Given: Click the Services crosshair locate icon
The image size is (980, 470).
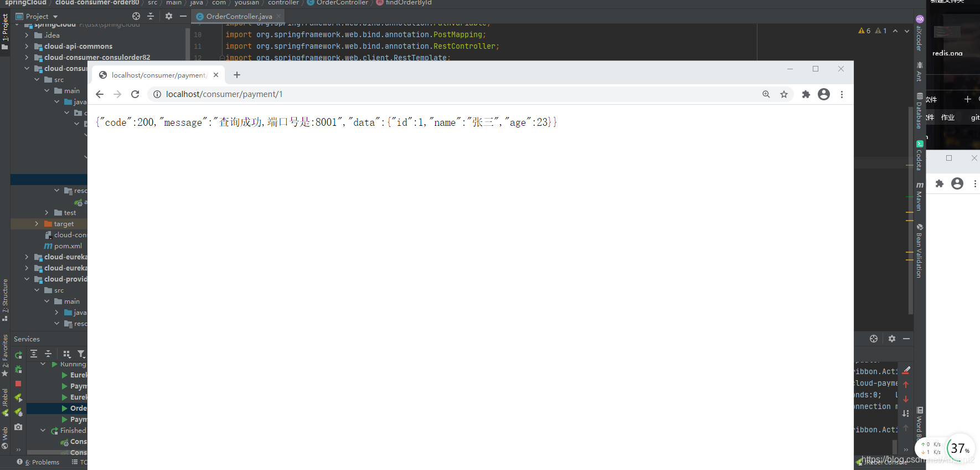Looking at the screenshot, I should point(874,339).
